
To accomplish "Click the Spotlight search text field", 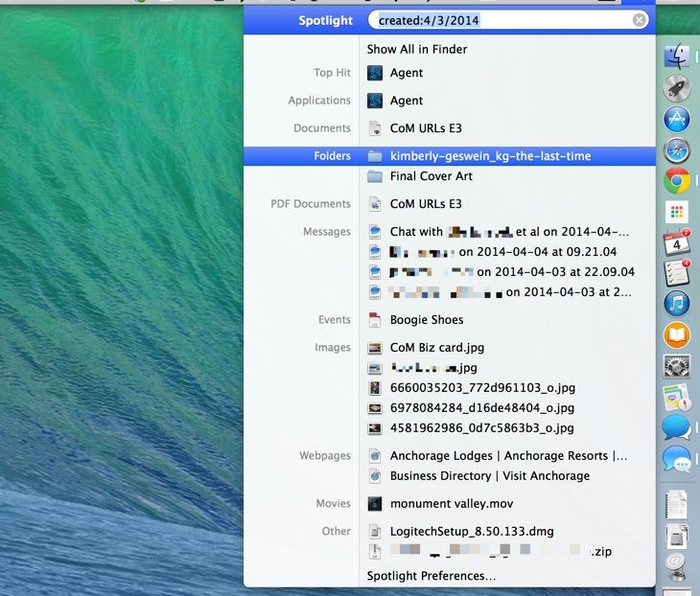I will pyautogui.click(x=499, y=20).
